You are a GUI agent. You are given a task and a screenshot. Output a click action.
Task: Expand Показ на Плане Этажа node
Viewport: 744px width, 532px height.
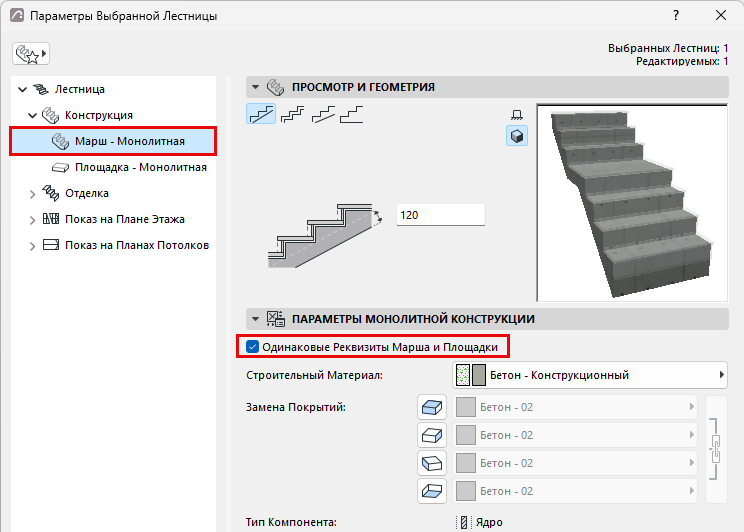pyautogui.click(x=32, y=220)
